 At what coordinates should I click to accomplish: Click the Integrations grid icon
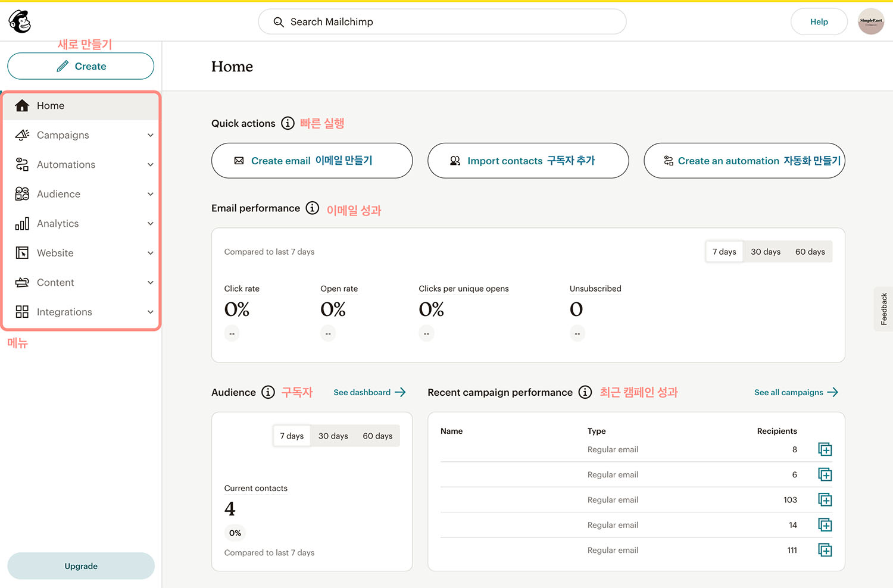pyautogui.click(x=22, y=312)
